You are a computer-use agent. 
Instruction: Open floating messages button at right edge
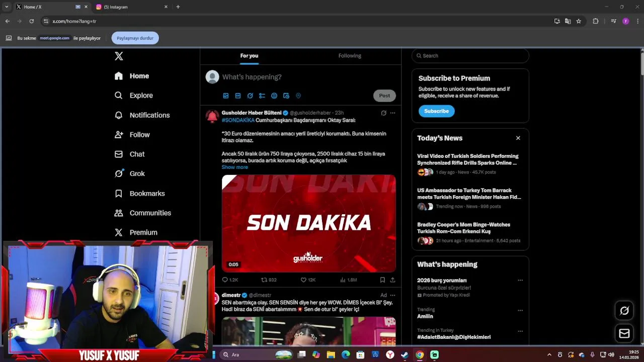coord(624,333)
